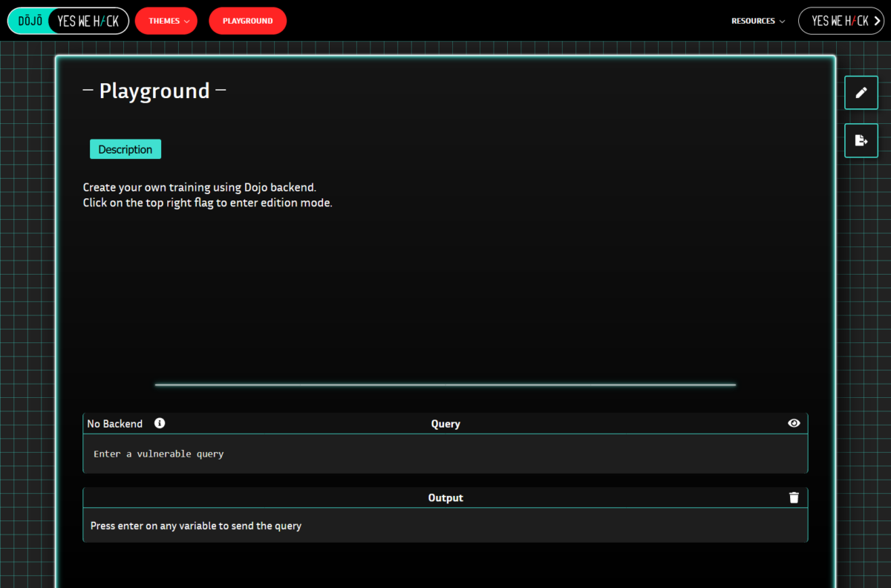Go to the Playground page
Screen dimensions: 891x588
(247, 21)
